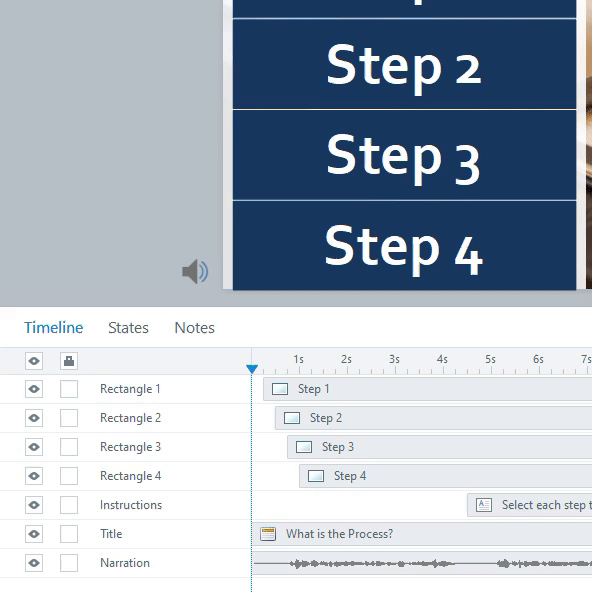Lock the Rectangle 2 object

69,418
